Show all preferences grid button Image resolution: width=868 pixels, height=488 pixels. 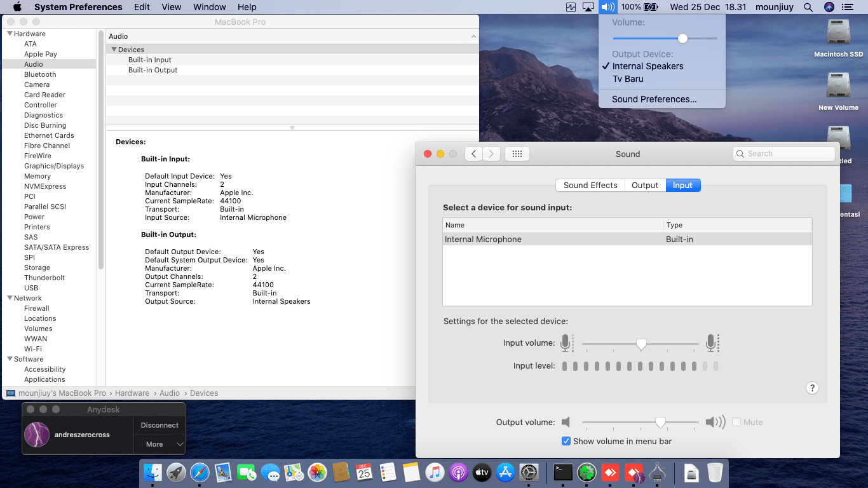pyautogui.click(x=517, y=154)
